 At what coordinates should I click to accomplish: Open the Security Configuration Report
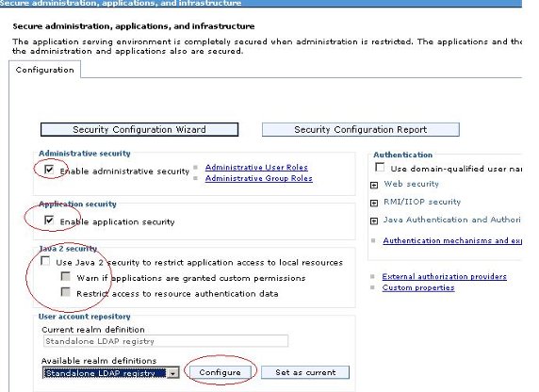[361, 130]
